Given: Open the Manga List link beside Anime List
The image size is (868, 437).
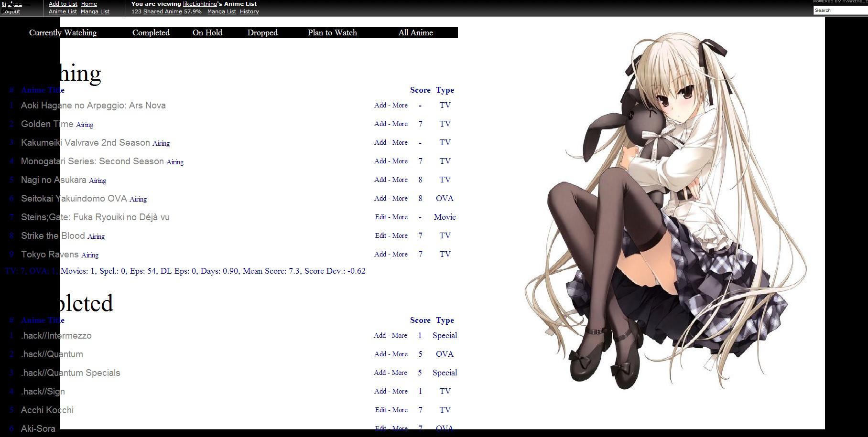Looking at the screenshot, I should pos(95,11).
